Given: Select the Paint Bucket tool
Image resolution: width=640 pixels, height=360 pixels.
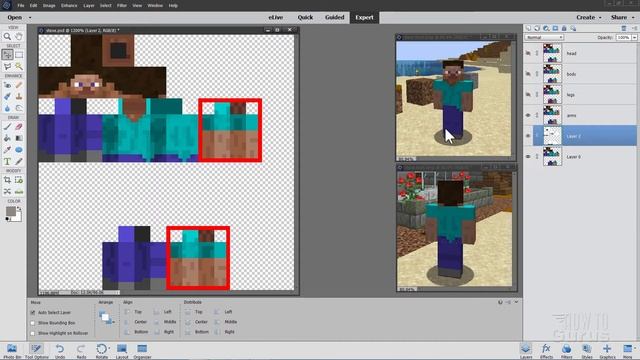Looking at the screenshot, I should (7, 138).
